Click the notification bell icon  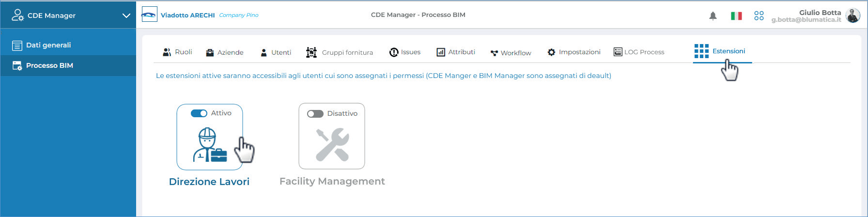tap(713, 15)
